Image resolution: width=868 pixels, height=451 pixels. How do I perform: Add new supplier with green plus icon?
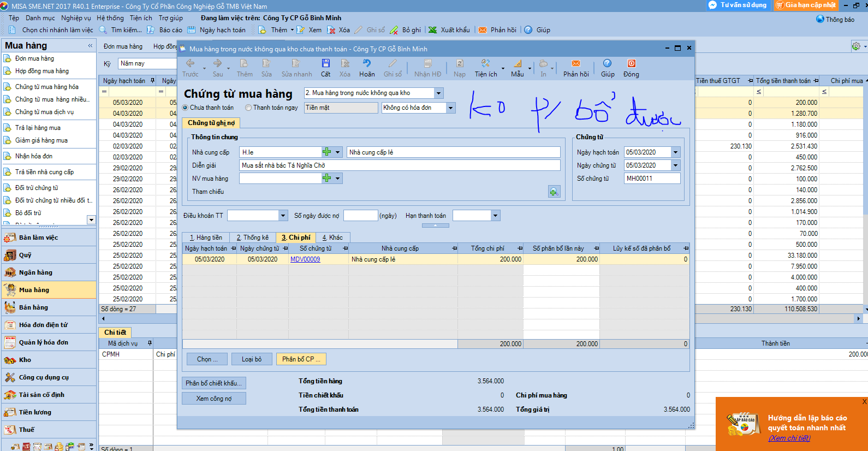[326, 152]
